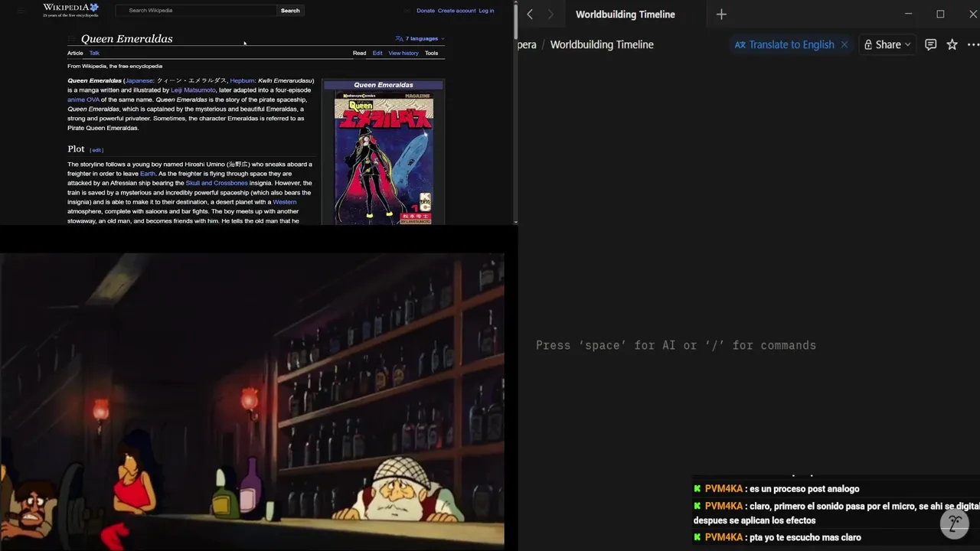The width and height of the screenshot is (980, 551).
Task: Open the three-dots page menu
Action: [973, 44]
